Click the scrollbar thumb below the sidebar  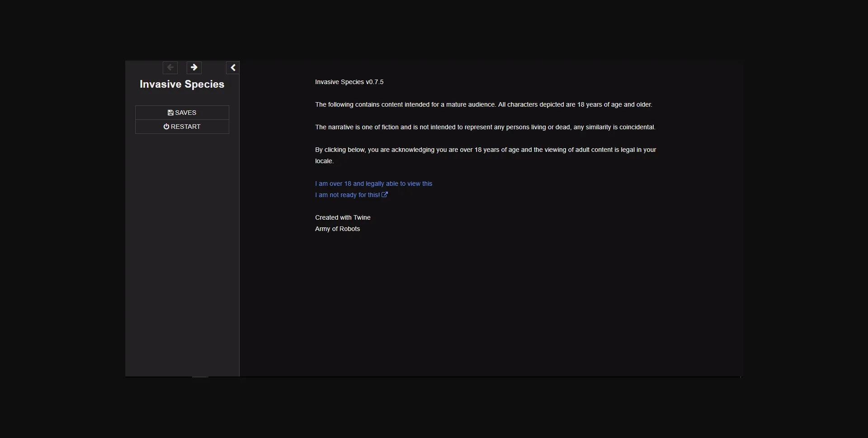coord(200,377)
